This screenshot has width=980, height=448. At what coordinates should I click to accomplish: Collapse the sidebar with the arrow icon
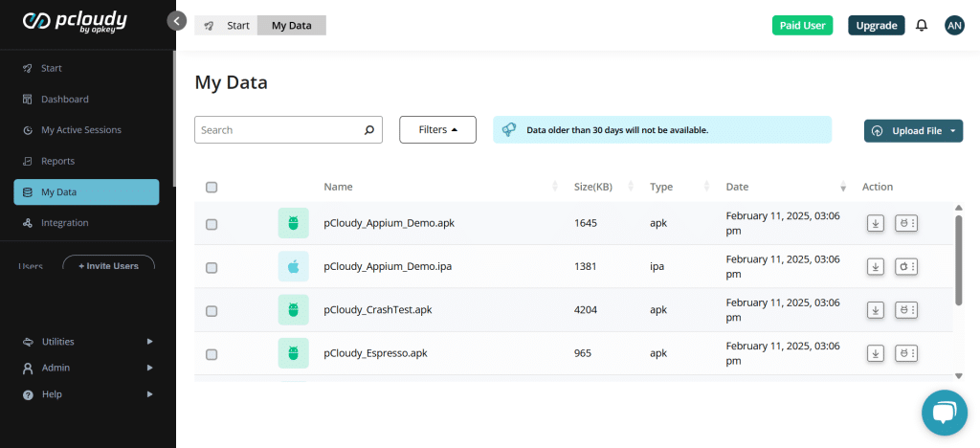tap(176, 20)
